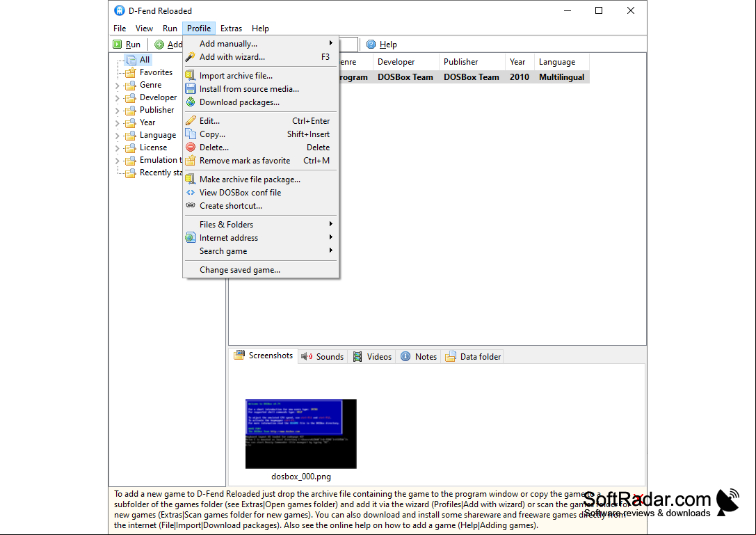Click the Multilingual language cell

562,77
